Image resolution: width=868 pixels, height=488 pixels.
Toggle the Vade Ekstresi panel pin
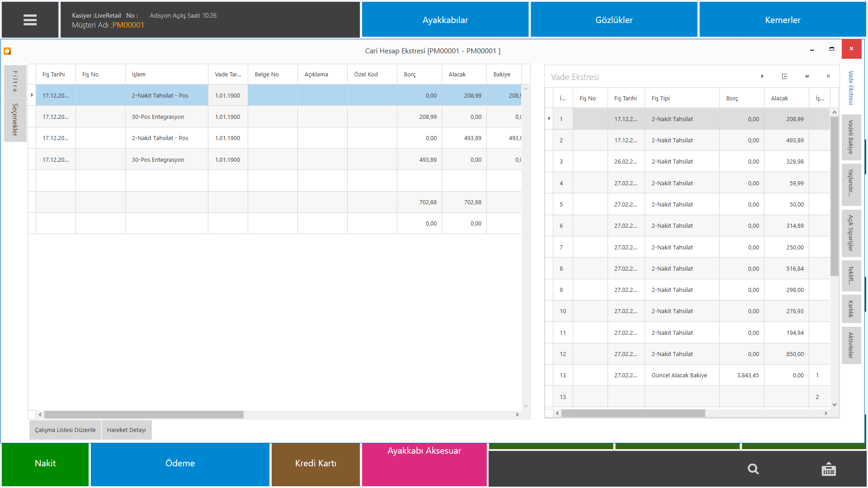(807, 76)
